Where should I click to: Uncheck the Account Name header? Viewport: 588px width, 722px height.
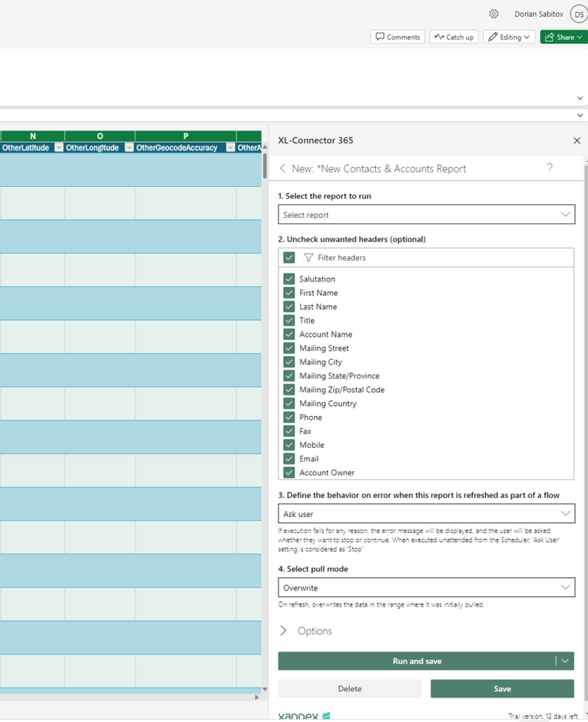(x=289, y=335)
